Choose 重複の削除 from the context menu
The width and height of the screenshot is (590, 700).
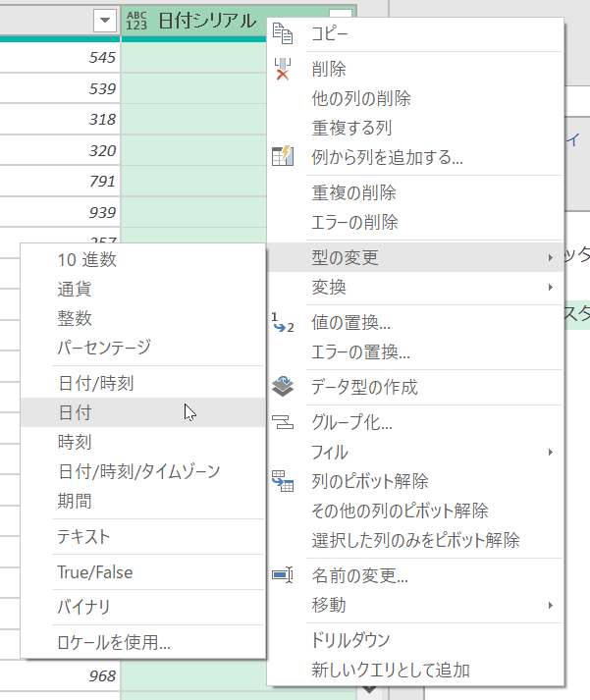[353, 193]
